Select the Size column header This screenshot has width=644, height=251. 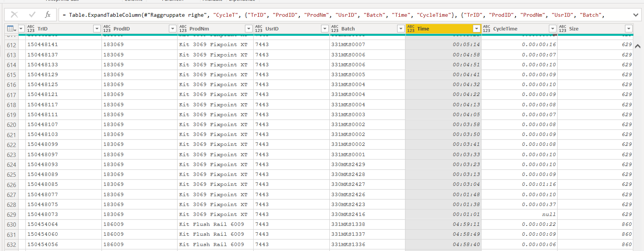pyautogui.click(x=595, y=29)
